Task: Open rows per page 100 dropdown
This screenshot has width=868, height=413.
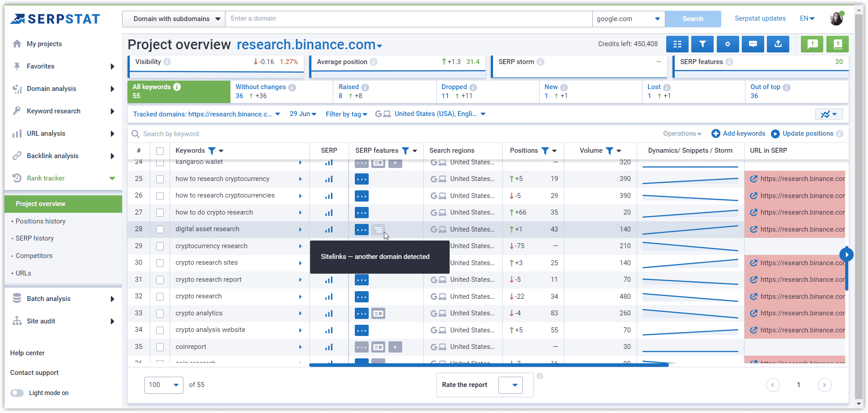Action: click(164, 385)
